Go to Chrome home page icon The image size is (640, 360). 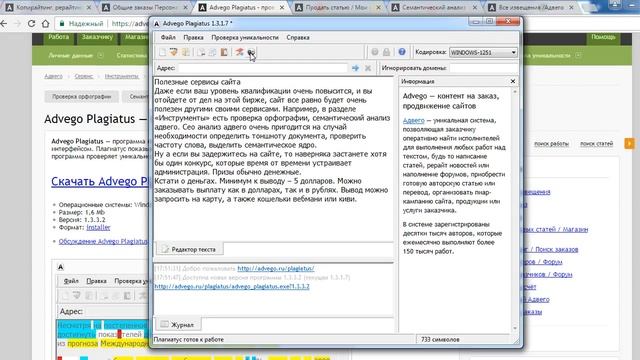[45, 24]
